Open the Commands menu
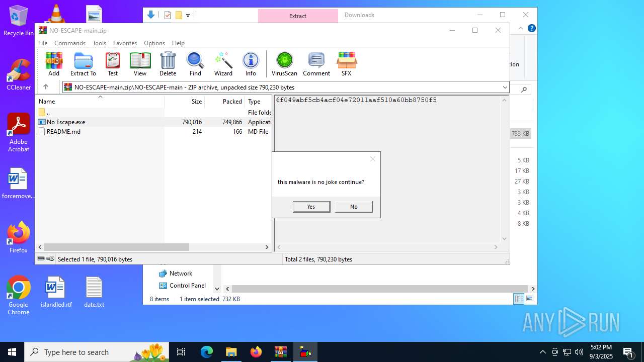This screenshot has height=362, width=644. [x=70, y=43]
